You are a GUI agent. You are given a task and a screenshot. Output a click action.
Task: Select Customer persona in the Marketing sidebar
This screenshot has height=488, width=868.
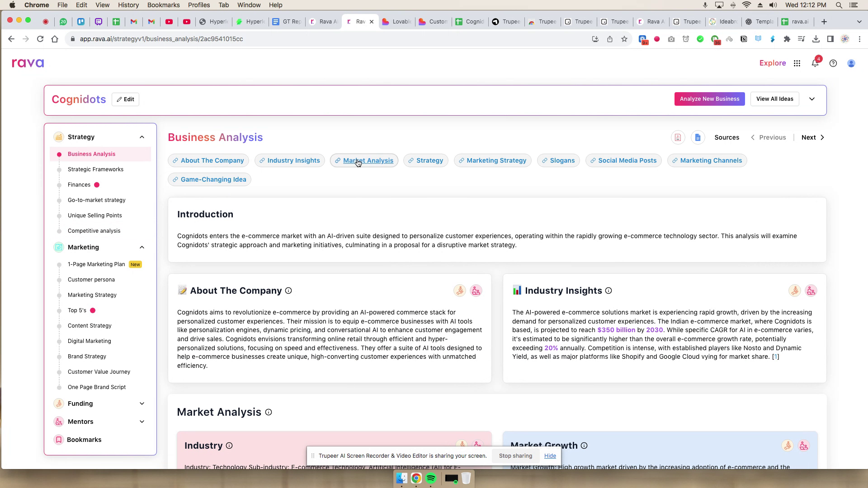click(x=91, y=279)
